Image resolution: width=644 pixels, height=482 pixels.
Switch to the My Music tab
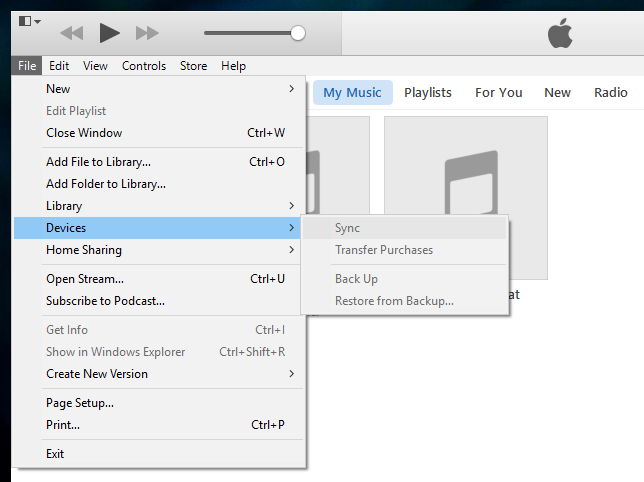click(x=352, y=92)
